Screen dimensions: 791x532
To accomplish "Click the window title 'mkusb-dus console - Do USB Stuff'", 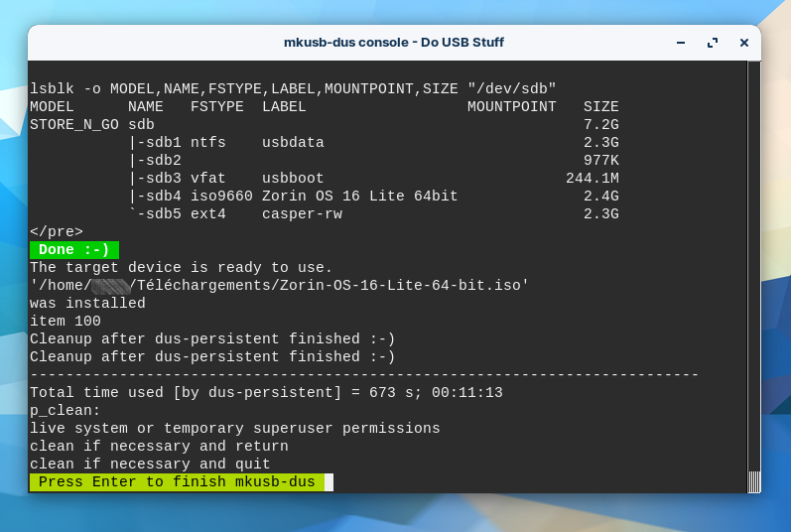I will coord(394,43).
